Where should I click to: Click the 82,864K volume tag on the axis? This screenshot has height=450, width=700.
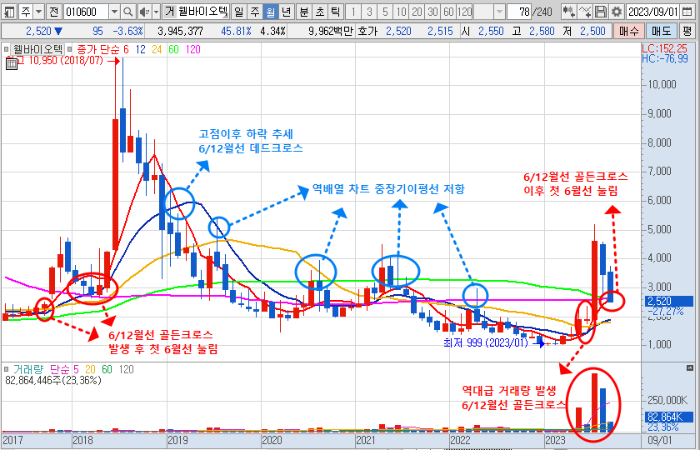tap(669, 417)
